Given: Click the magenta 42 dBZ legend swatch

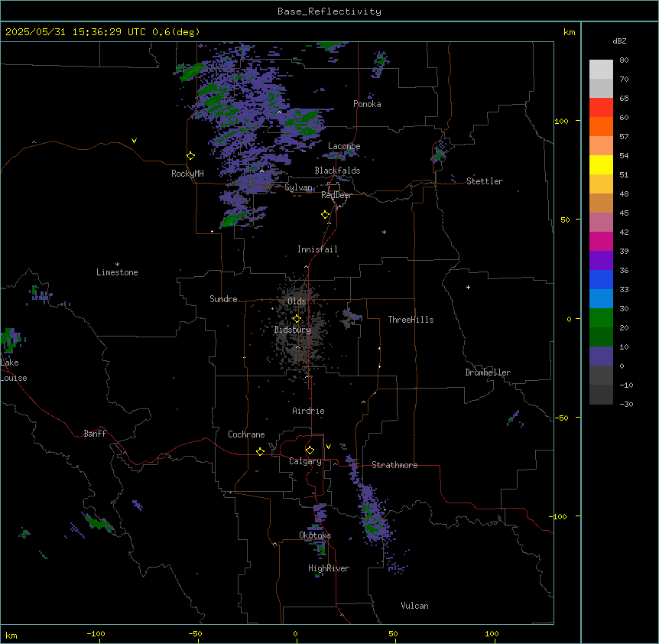Looking at the screenshot, I should click(x=601, y=241).
